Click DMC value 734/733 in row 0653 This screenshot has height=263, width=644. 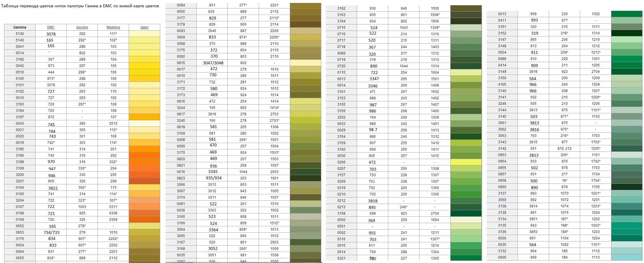click(x=52, y=232)
